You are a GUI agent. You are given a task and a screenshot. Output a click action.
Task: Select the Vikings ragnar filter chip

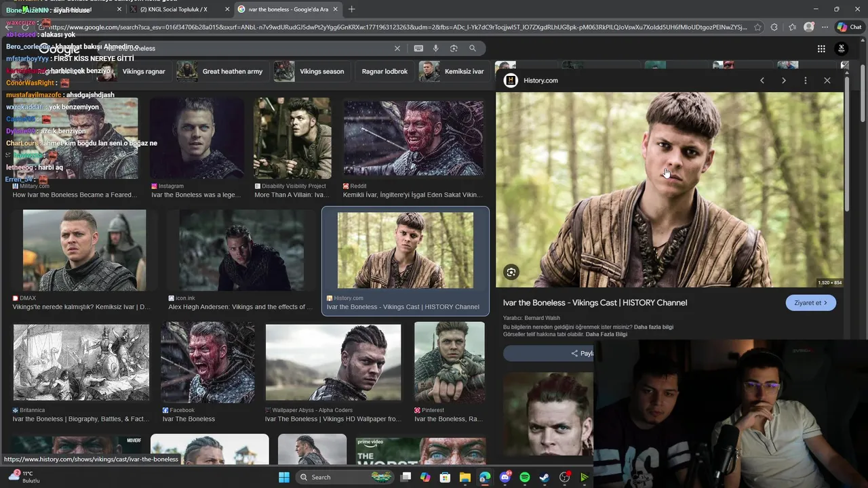tap(132, 71)
